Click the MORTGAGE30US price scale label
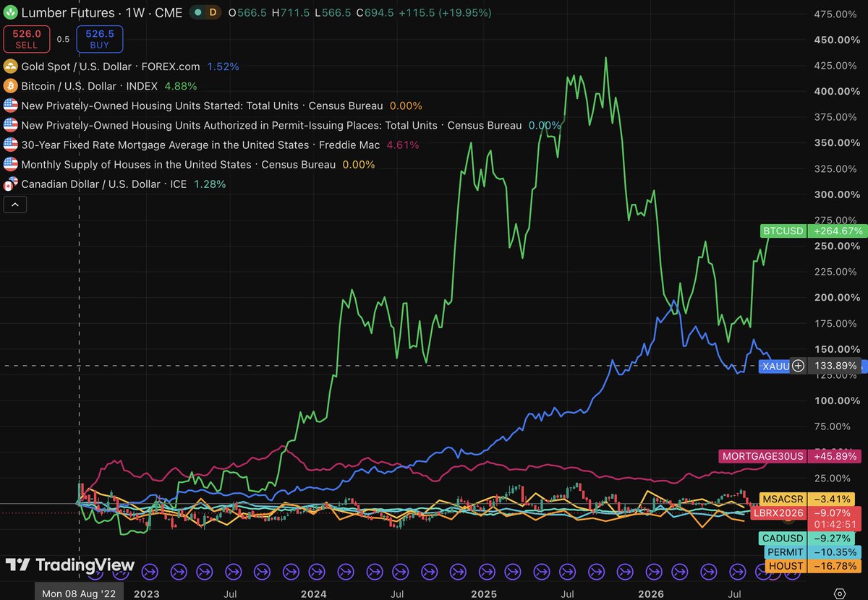Image resolution: width=868 pixels, height=600 pixels. [x=763, y=456]
